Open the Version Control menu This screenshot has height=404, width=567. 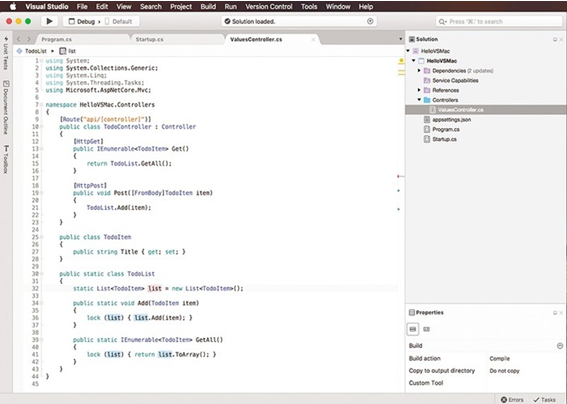click(x=269, y=7)
